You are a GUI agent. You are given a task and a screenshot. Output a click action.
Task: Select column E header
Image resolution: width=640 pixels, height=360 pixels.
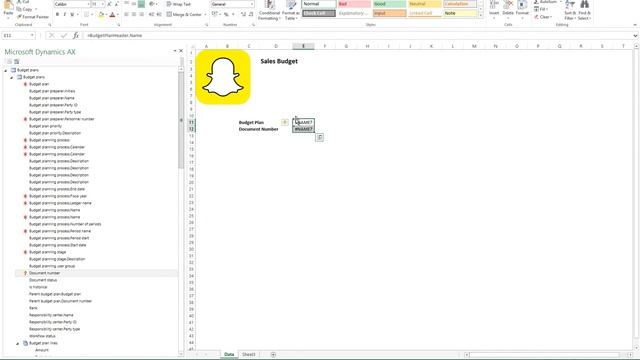tap(303, 46)
